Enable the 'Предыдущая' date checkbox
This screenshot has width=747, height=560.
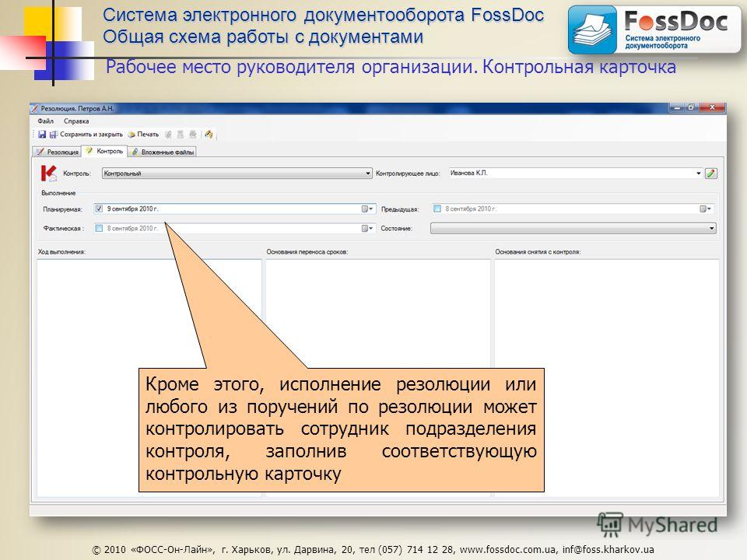(437, 208)
